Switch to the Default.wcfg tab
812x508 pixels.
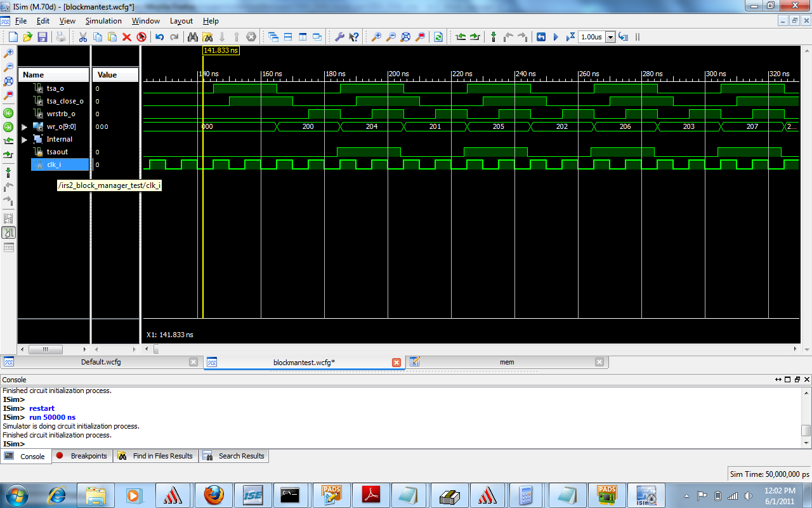tap(101, 362)
